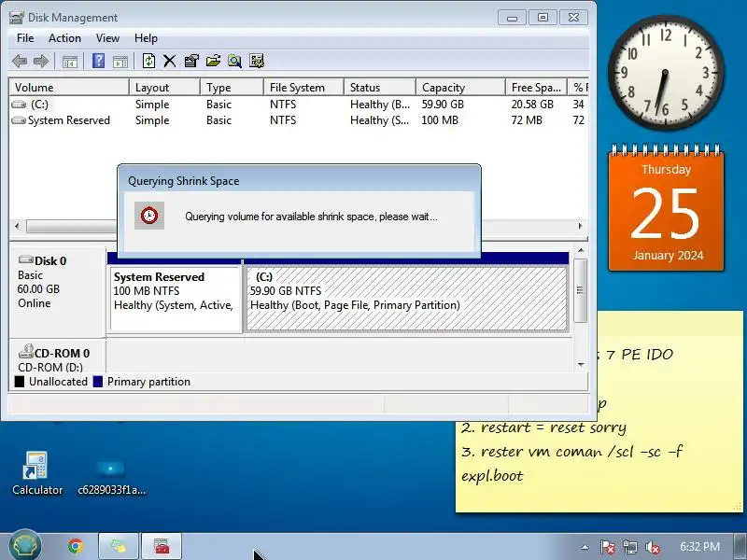
Task: Select the (C:) 59.90 GB partition block
Action: (407, 298)
